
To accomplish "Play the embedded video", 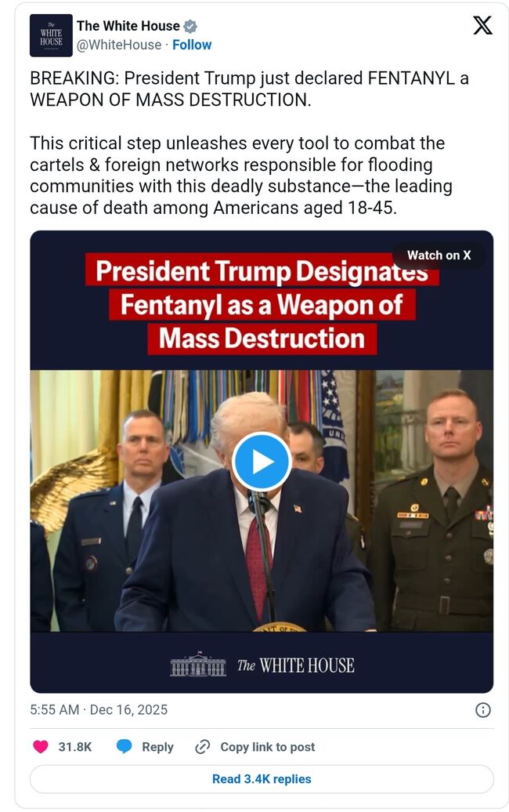I will pyautogui.click(x=262, y=462).
